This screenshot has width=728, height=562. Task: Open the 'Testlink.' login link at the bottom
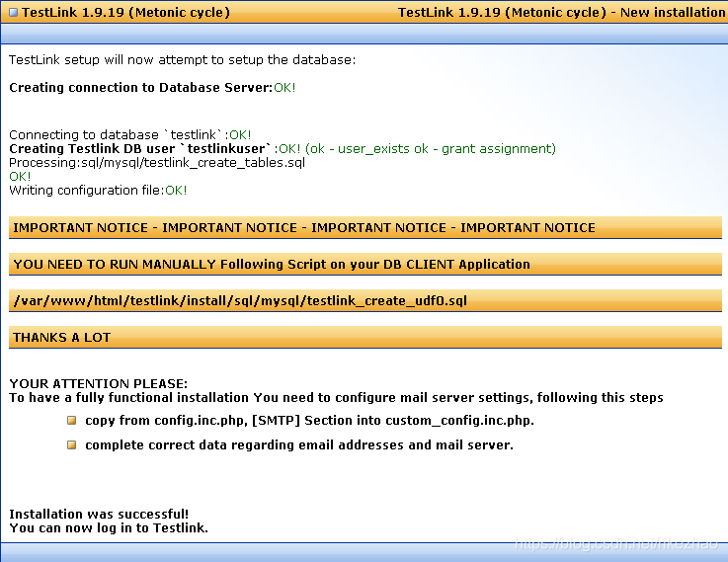(181, 528)
